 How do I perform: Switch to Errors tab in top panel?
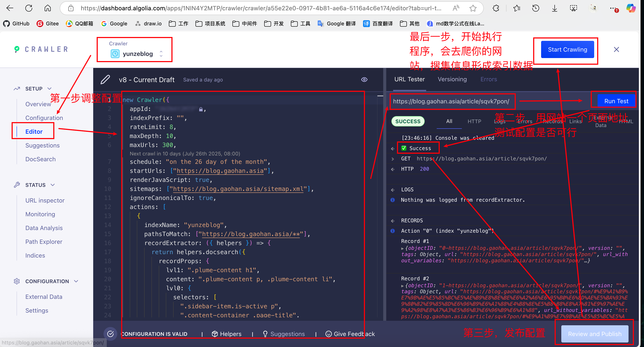pyautogui.click(x=488, y=79)
